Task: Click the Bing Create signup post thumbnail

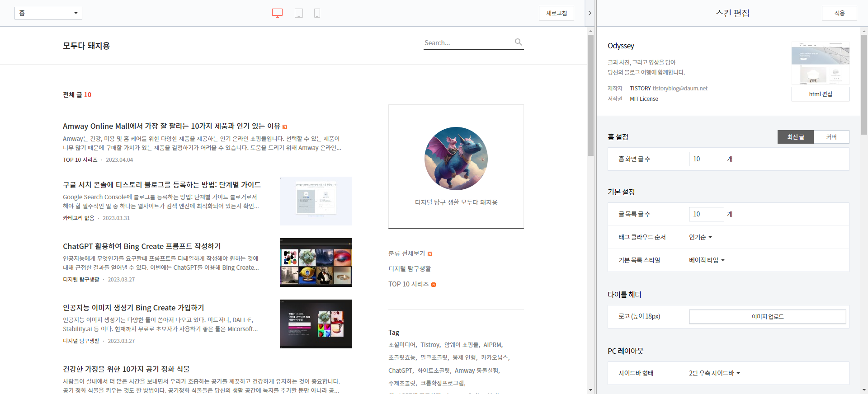Action: pos(316,324)
